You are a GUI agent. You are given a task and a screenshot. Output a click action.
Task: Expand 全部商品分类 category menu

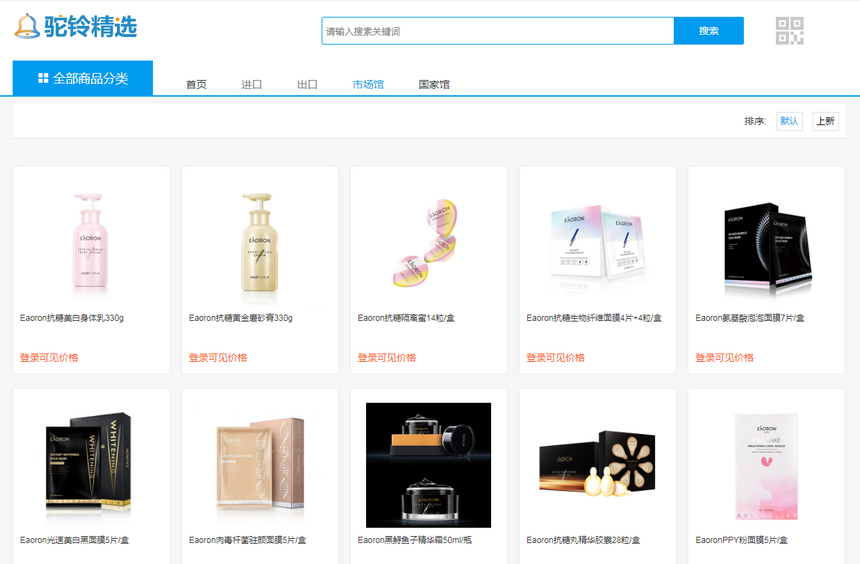click(83, 78)
